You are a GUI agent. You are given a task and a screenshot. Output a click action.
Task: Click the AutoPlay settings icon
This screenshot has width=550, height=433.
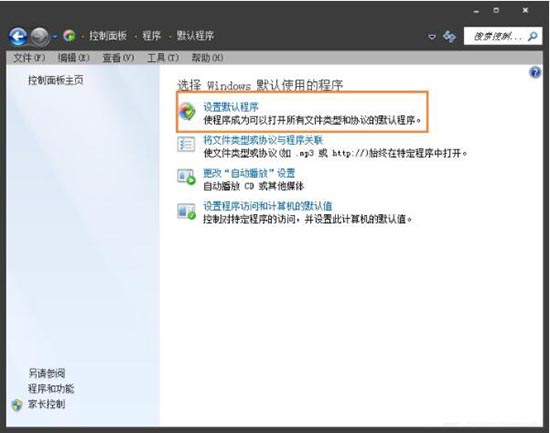click(x=186, y=177)
